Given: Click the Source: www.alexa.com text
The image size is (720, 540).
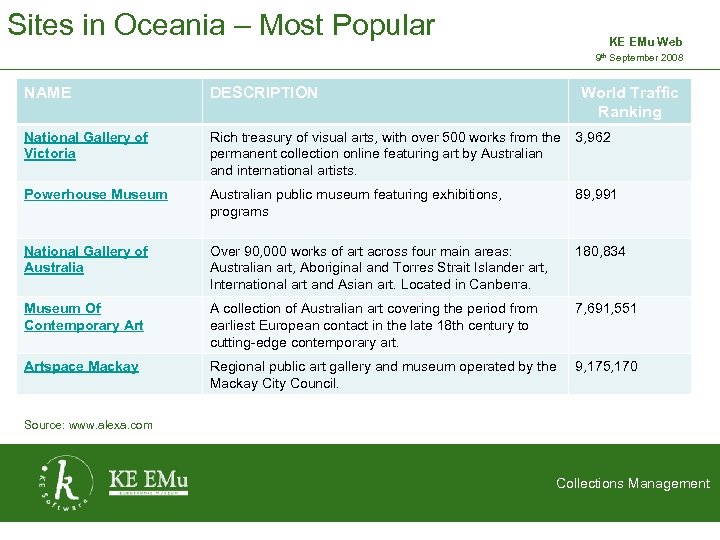Looking at the screenshot, I should tap(88, 425).
